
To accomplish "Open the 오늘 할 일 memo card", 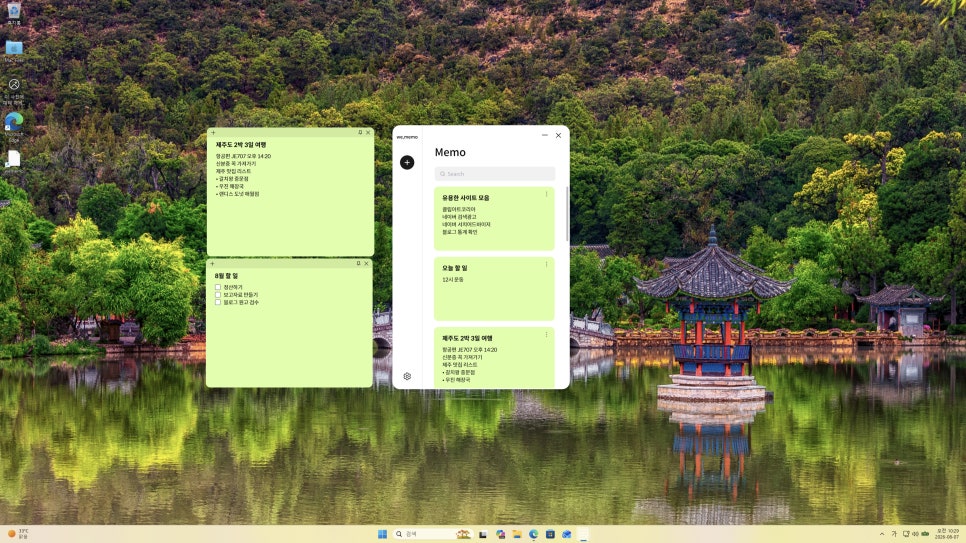I will [494, 289].
